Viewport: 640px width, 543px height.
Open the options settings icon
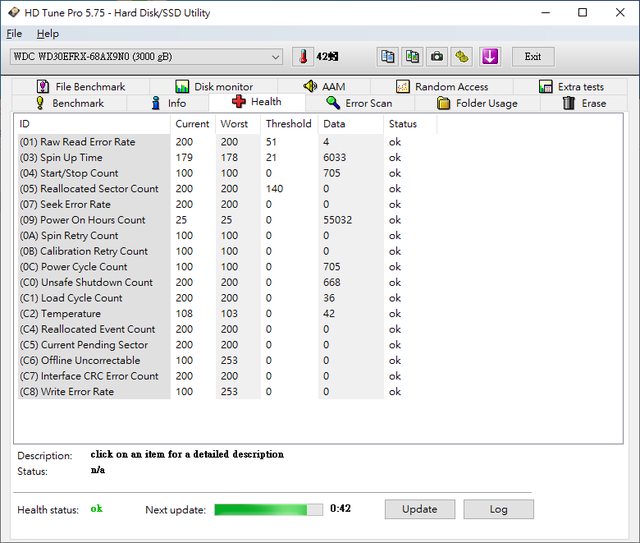[x=461, y=57]
